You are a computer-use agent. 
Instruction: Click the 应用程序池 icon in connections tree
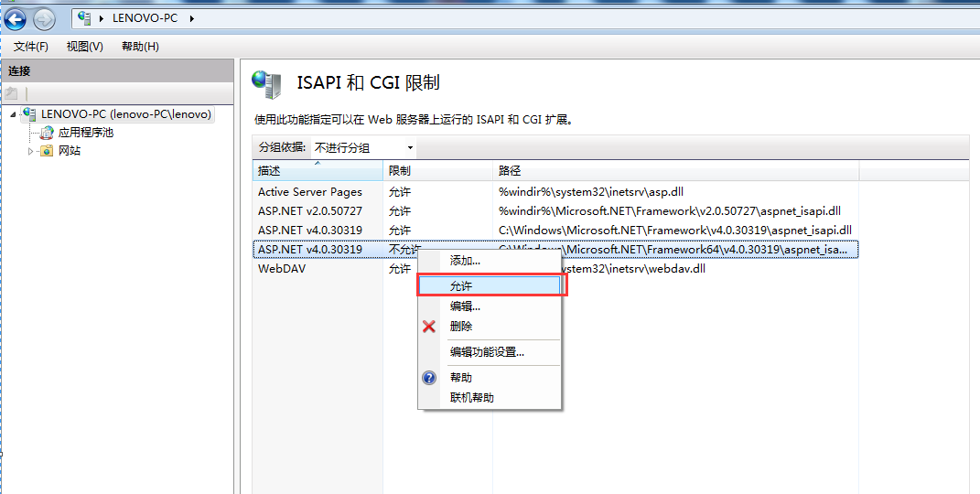click(x=47, y=133)
